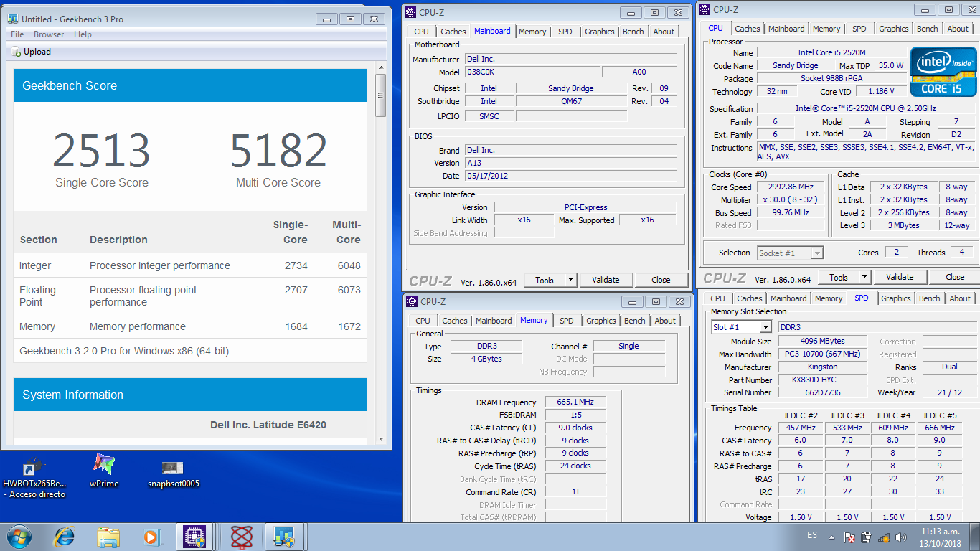Image resolution: width=980 pixels, height=551 pixels.
Task: Open the Windows Start menu orb
Action: (18, 537)
